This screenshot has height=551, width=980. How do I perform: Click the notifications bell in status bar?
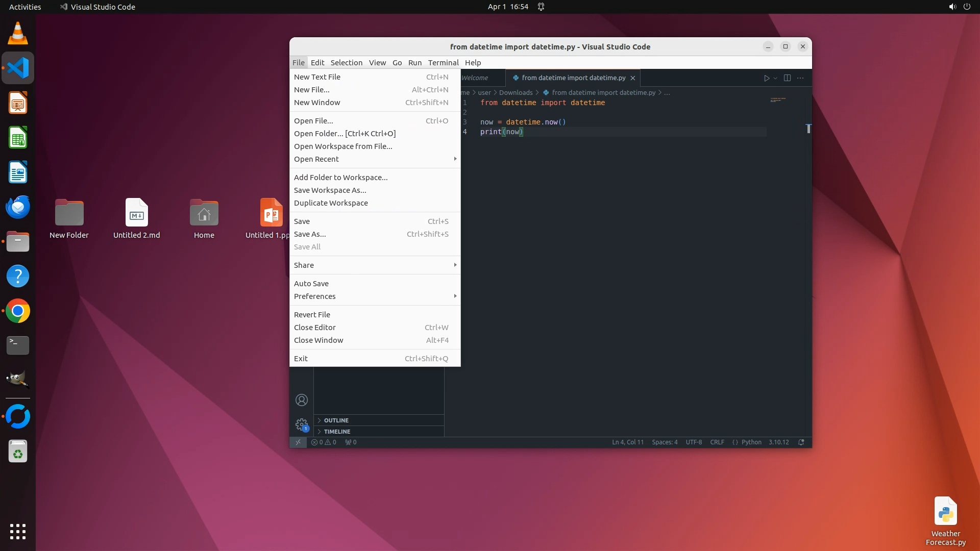click(x=801, y=442)
